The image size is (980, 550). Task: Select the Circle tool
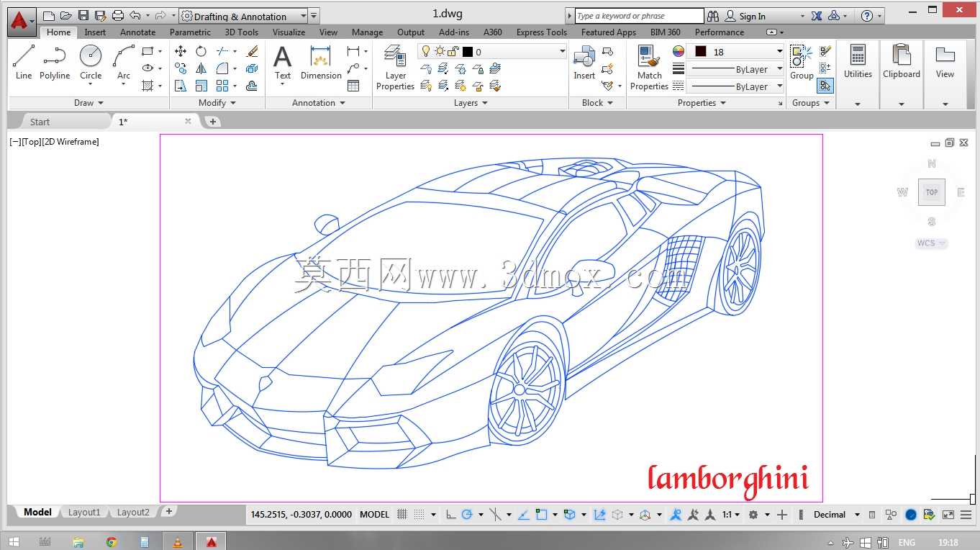(91, 63)
